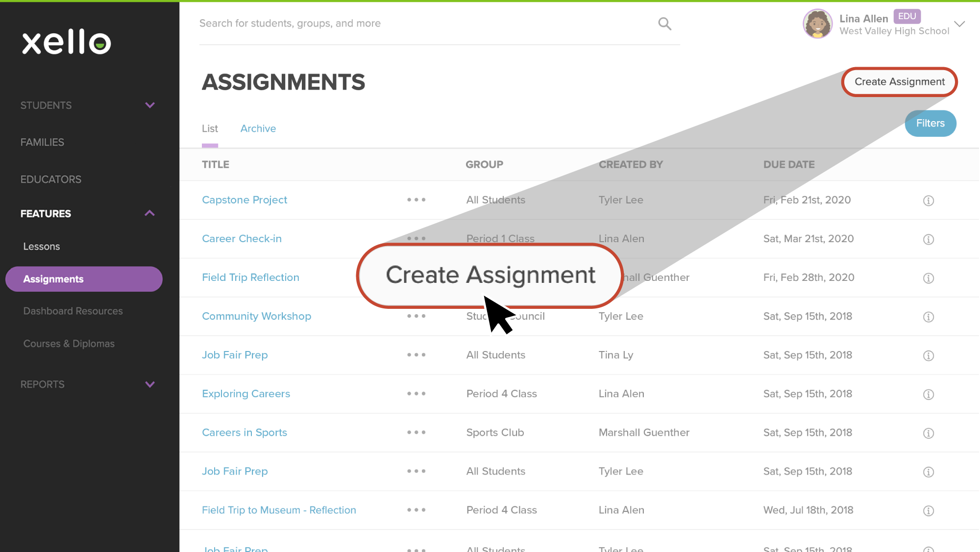Switch to the Archive tab

pyautogui.click(x=257, y=128)
